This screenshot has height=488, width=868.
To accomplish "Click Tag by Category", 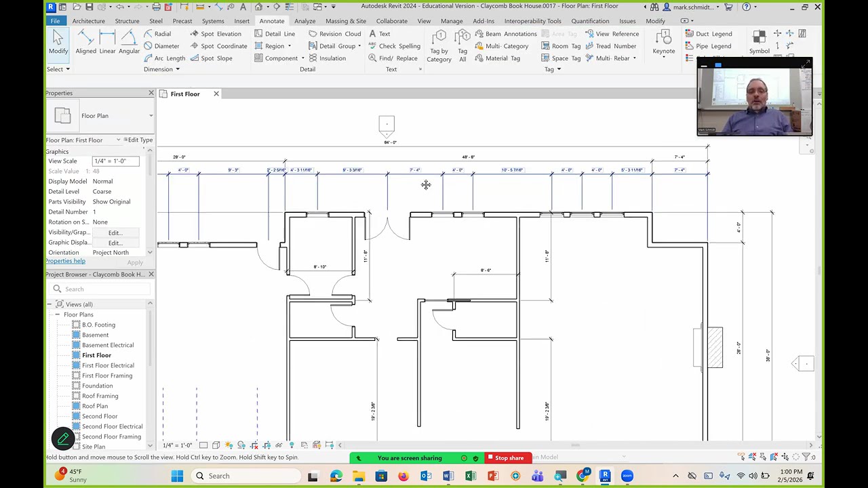I will [439, 46].
